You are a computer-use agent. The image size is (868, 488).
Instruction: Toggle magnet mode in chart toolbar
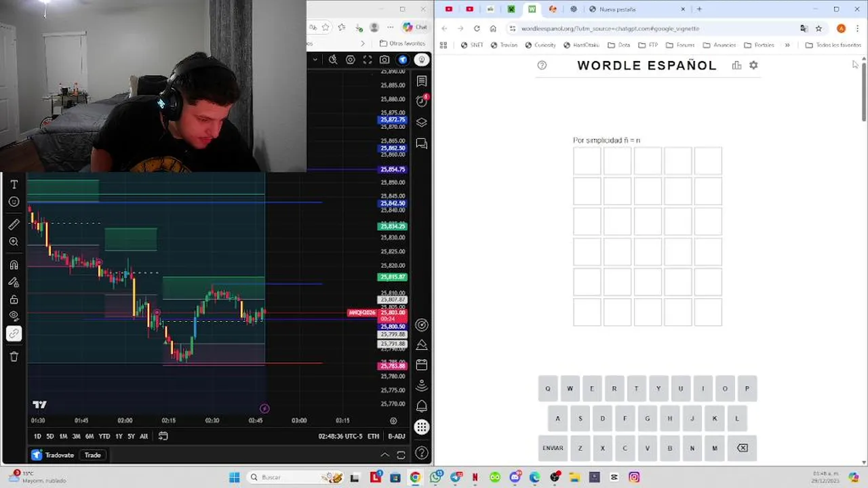point(14,265)
